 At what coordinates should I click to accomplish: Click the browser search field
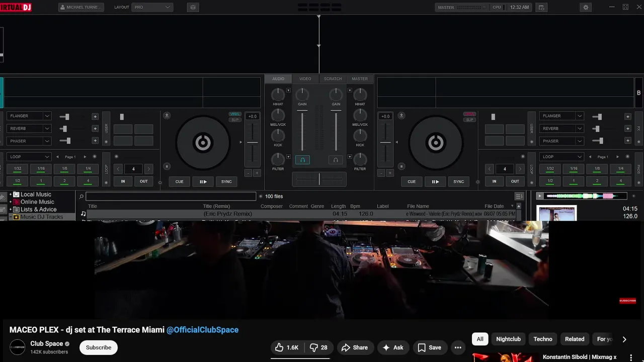pyautogui.click(x=171, y=197)
